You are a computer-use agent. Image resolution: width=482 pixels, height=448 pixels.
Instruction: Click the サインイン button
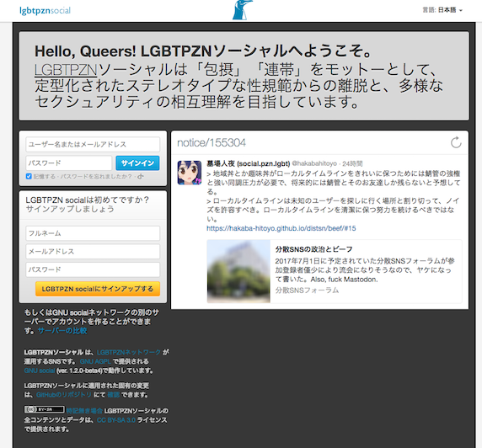pos(137,163)
